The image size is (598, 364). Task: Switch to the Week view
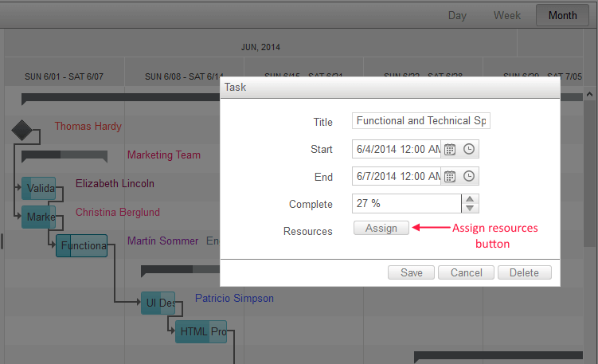[x=507, y=16]
